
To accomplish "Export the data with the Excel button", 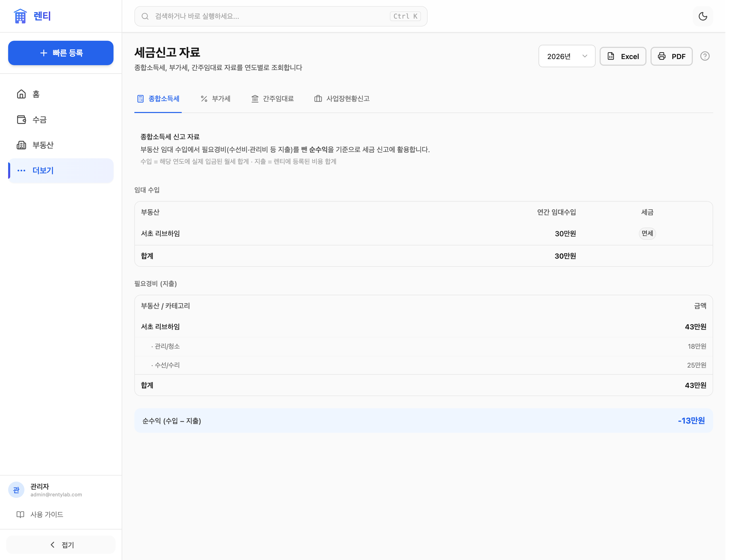I will click(623, 56).
